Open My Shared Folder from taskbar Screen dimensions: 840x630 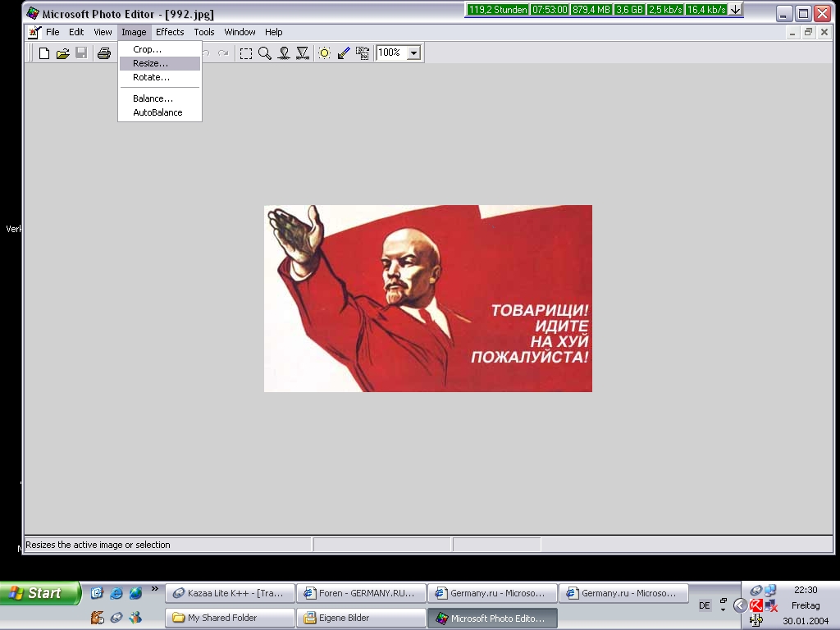[230, 618]
